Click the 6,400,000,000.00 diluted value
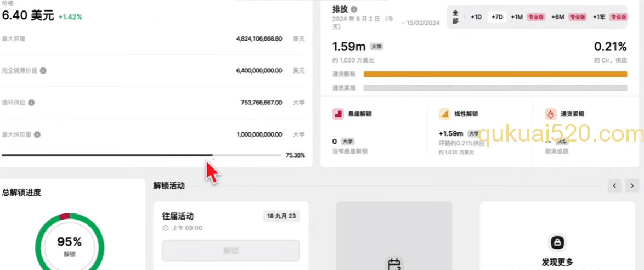Viewport: 644px width, 270px height. click(x=259, y=71)
